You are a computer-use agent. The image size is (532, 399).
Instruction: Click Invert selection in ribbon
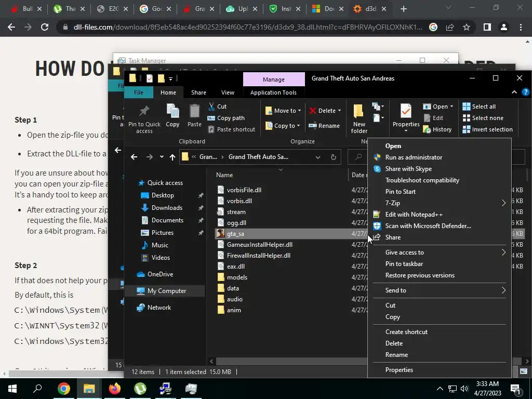click(487, 129)
